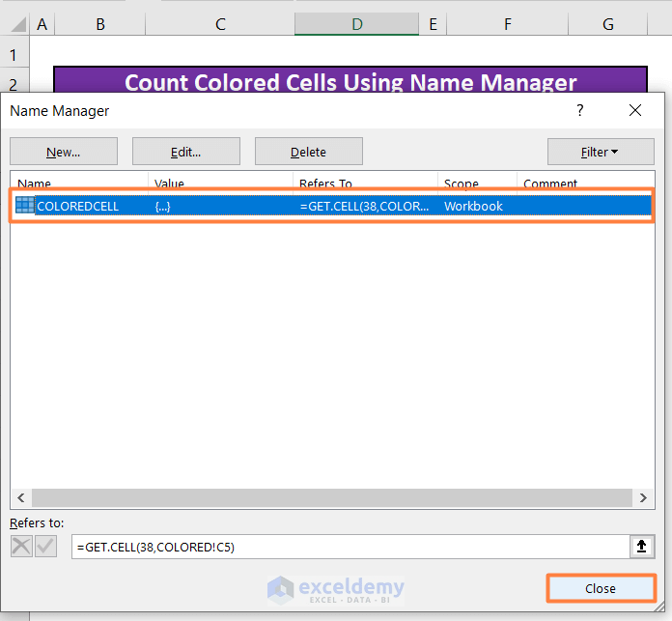Select column E header in worksheet
Image resolution: width=672 pixels, height=621 pixels.
tap(433, 24)
